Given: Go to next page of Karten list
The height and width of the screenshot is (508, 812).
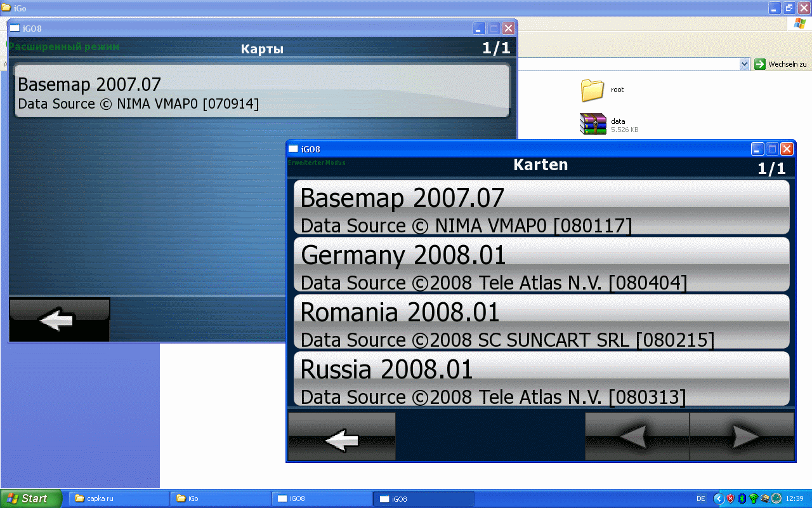Looking at the screenshot, I should pos(742,436).
